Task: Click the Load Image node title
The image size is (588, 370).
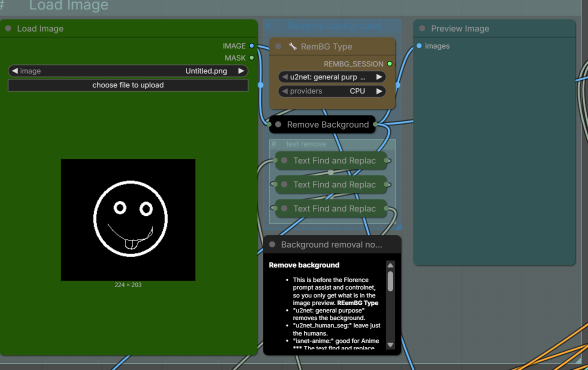Action: click(40, 28)
